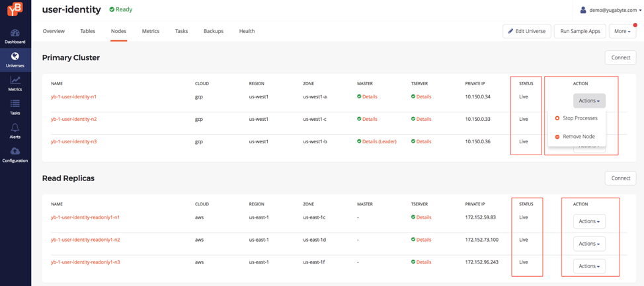Open yb-1-user-identity-n1 node link
Viewport: 644px width, 286px height.
pos(73,97)
